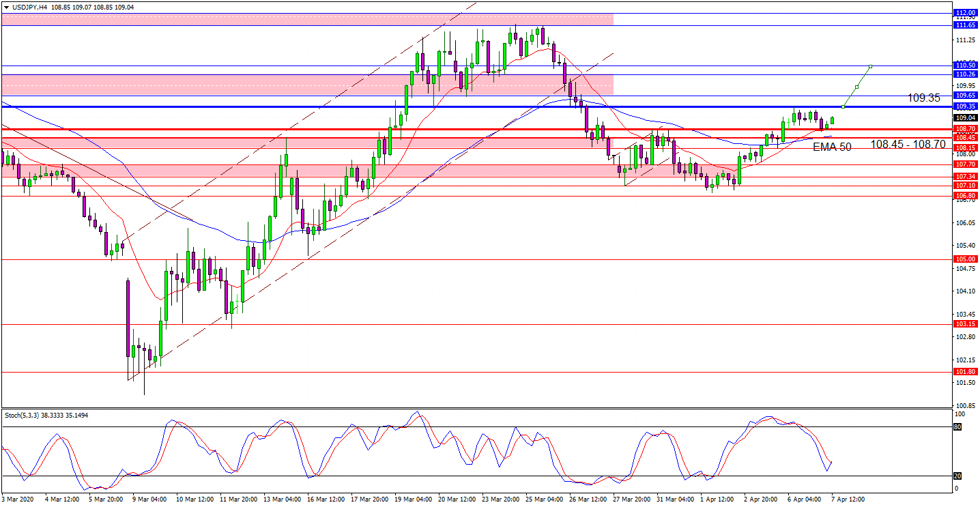Click the red 108.70 axis price label
Screen dimensions: 980x507
point(966,128)
